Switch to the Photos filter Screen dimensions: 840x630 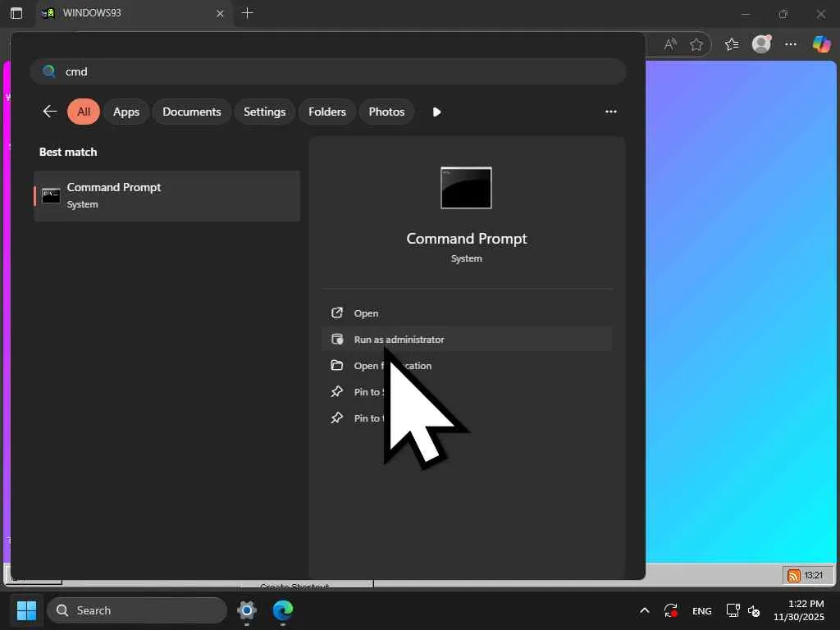[x=386, y=112]
